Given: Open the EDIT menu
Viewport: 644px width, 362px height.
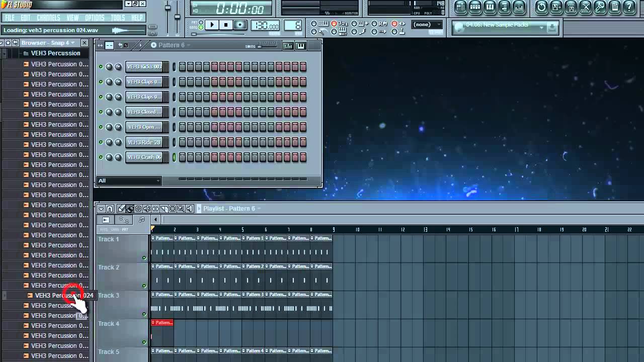Looking at the screenshot, I should pos(26,18).
